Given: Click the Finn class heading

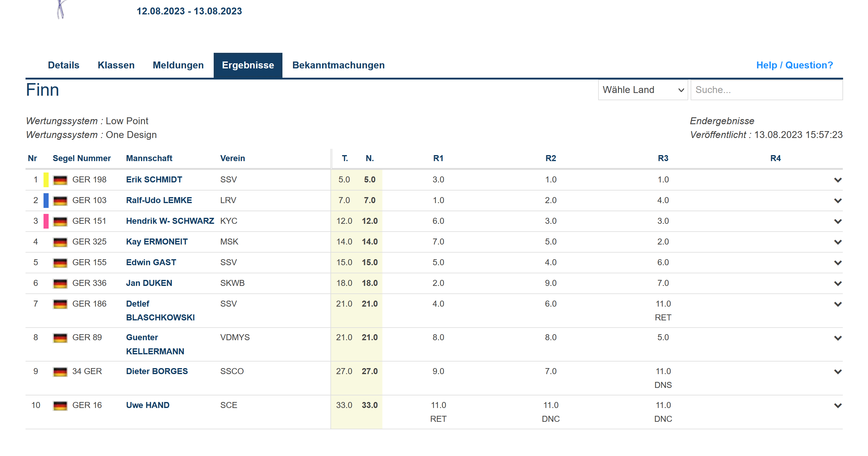Looking at the screenshot, I should (x=42, y=90).
